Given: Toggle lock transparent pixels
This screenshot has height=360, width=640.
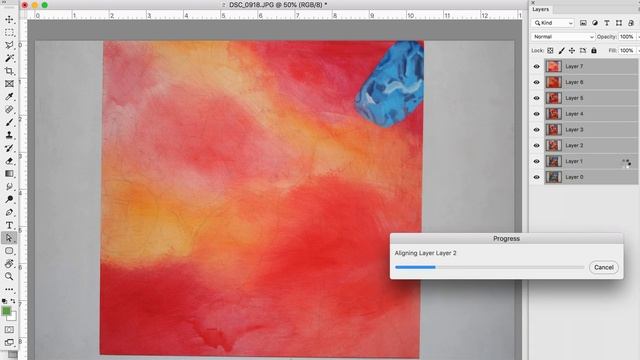Looking at the screenshot, I should click(x=550, y=51).
